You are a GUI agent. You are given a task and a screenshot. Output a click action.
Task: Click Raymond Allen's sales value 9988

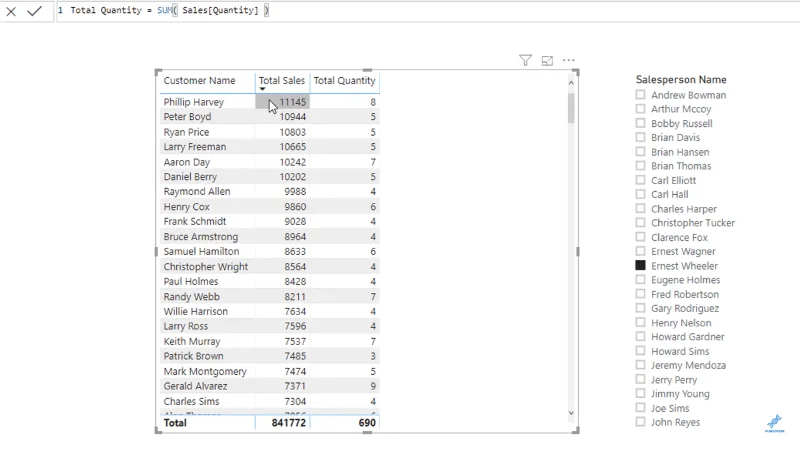click(295, 191)
